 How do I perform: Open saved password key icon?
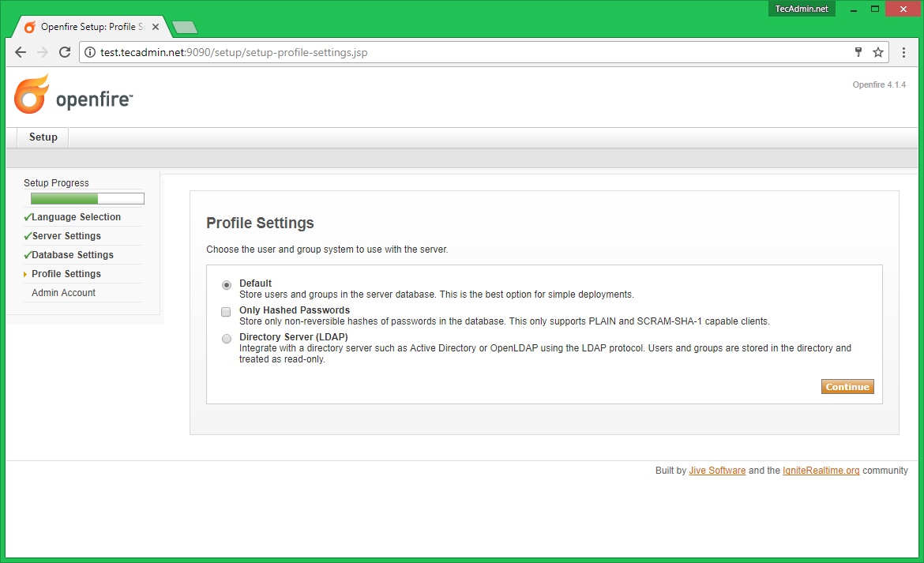858,52
